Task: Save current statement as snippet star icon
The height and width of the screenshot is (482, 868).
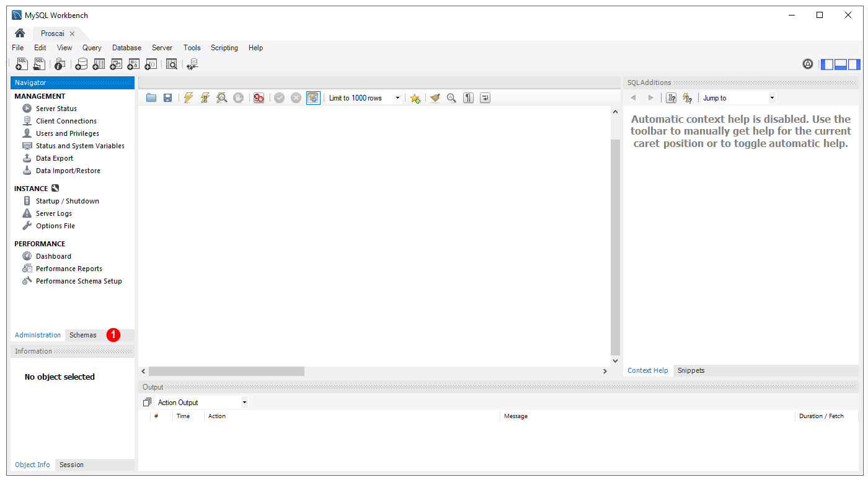Action: [415, 98]
